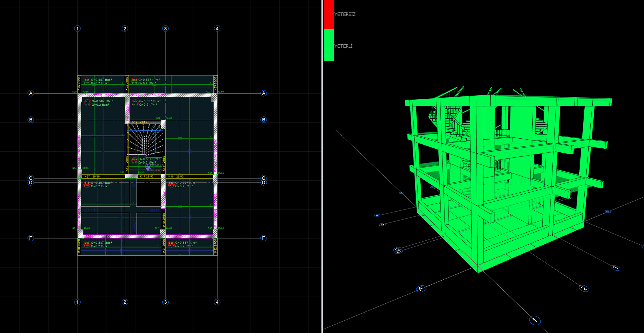Viewport: 644px width, 333px height.
Task: Pick slab marker D11 in the plan
Action: point(88,102)
